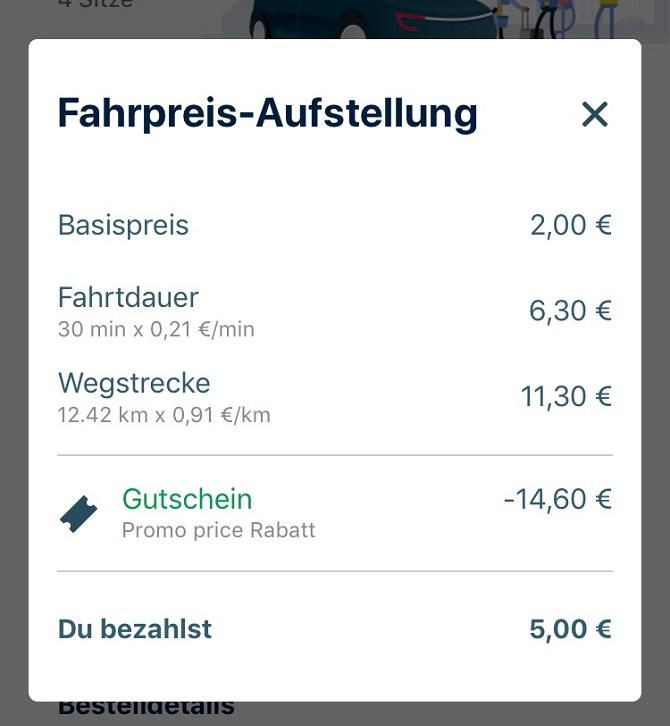Select the Wegstrecke row label
This screenshot has height=726, width=670.
coord(134,383)
